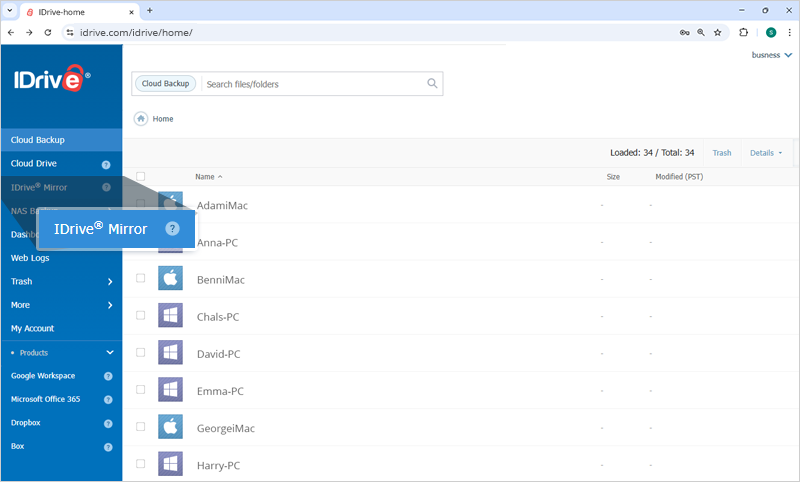Click the zoom icon in address bar
The image size is (800, 482).
tap(701, 33)
